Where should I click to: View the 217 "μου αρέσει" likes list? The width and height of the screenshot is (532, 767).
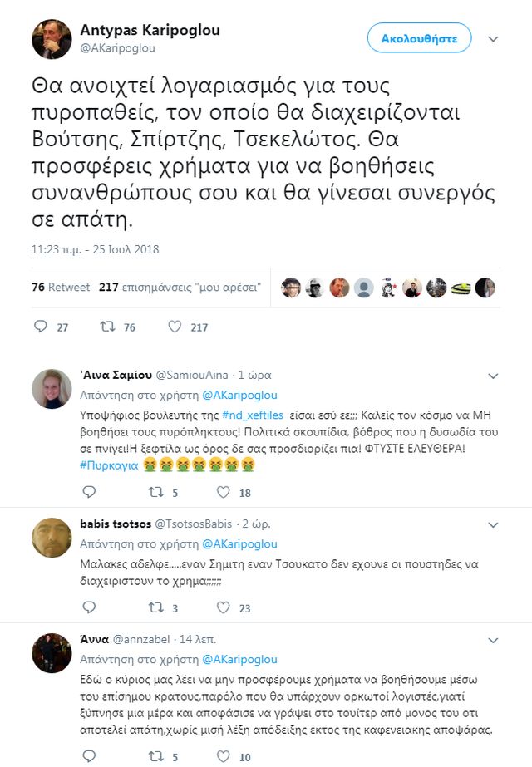[180, 287]
